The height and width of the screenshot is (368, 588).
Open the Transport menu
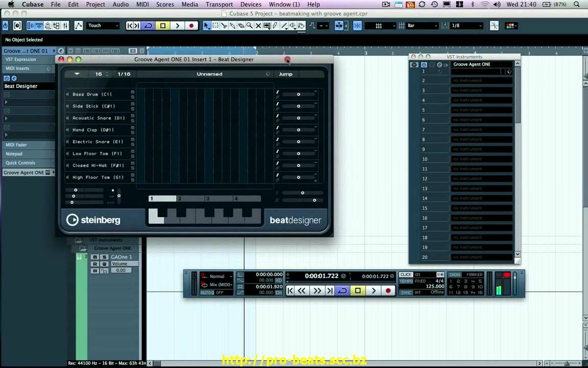[x=219, y=5]
